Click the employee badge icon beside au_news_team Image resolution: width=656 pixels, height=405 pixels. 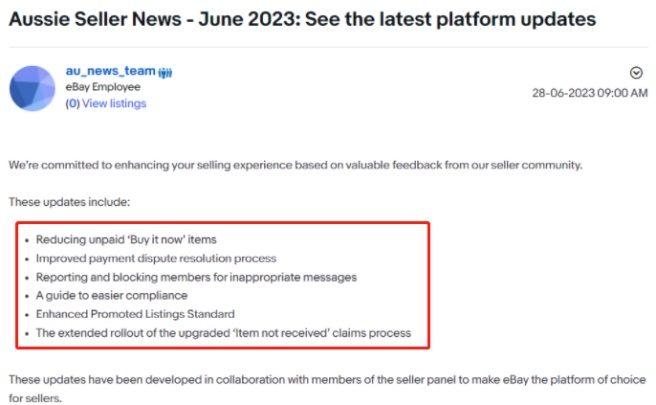166,73
